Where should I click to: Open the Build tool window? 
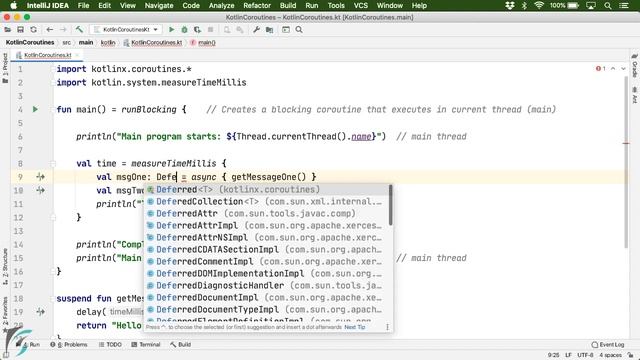(x=180, y=344)
